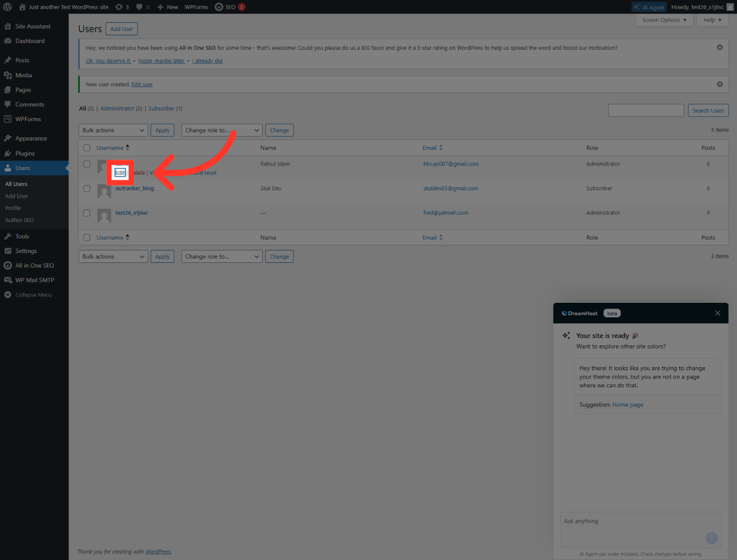Image resolution: width=737 pixels, height=560 pixels.
Task: Click the top Change button
Action: (279, 130)
